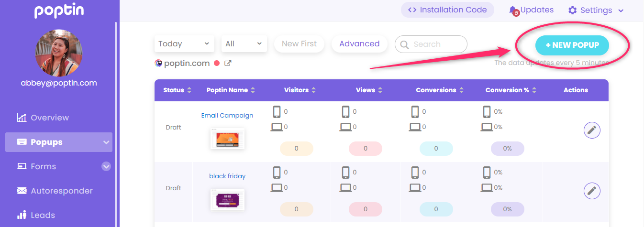Focus the Search input field

coord(431,44)
